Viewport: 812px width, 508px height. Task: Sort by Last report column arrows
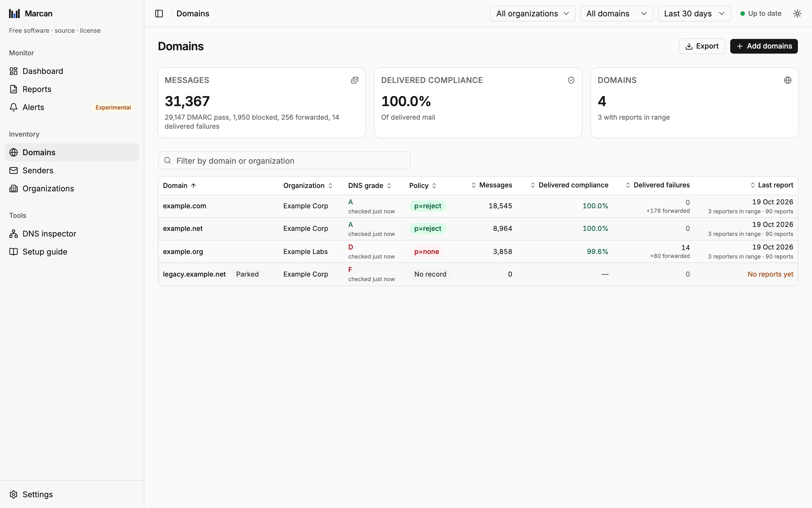pyautogui.click(x=753, y=185)
